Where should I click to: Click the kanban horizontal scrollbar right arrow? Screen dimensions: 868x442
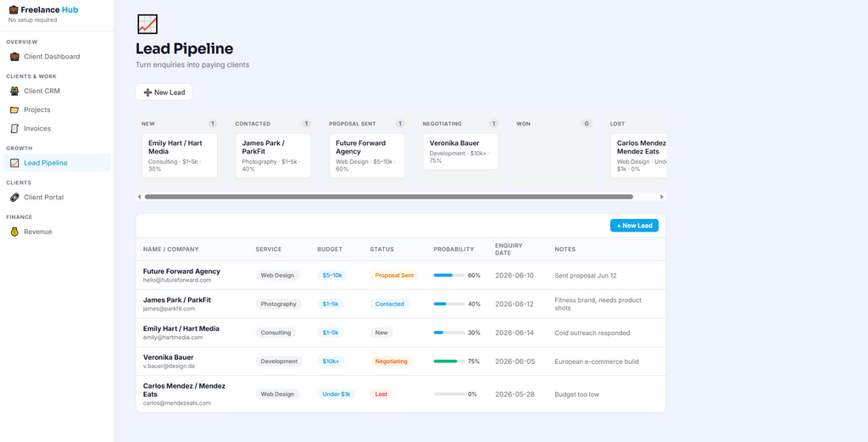coord(661,197)
